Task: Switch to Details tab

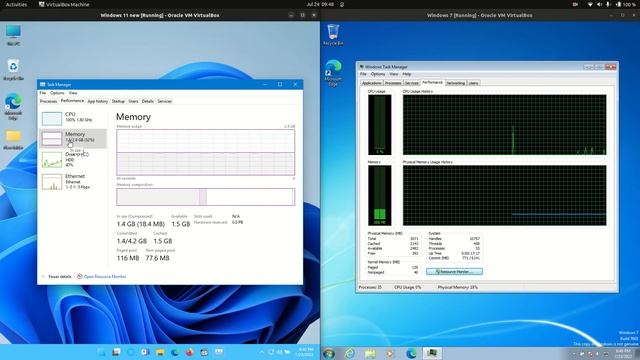Action: (x=148, y=101)
